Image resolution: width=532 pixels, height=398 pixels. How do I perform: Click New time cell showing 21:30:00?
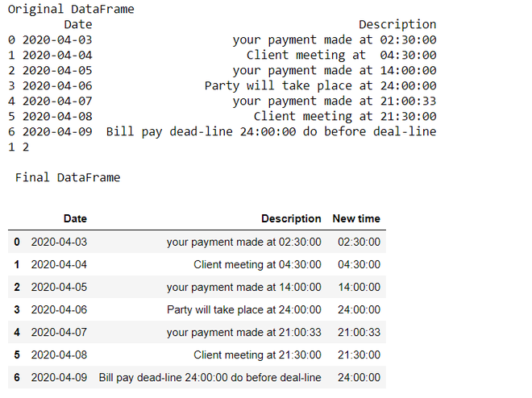point(360,354)
